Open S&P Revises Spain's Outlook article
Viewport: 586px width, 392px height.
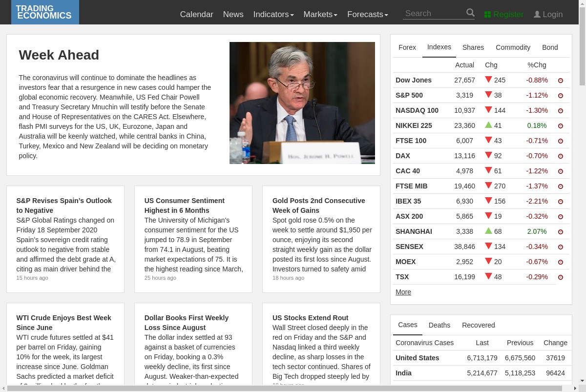[64, 206]
